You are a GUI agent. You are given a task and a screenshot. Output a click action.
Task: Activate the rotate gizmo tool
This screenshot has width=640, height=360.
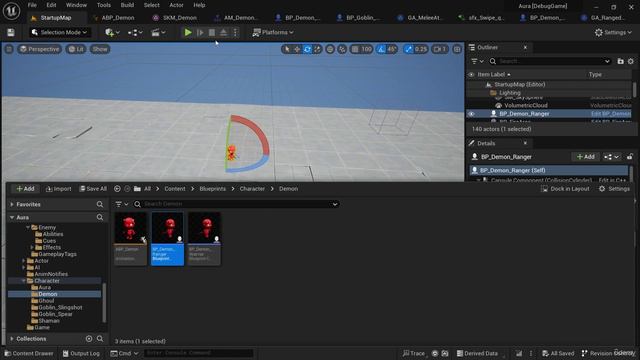point(307,49)
